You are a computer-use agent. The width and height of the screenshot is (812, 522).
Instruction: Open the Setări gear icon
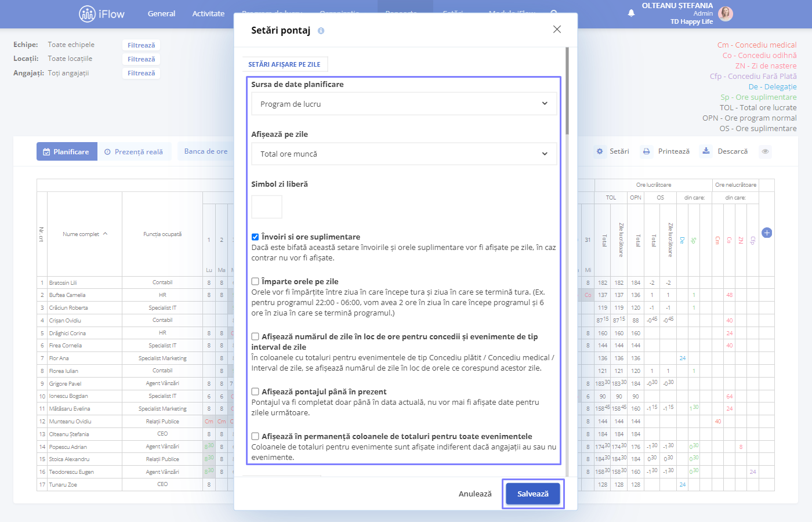click(x=600, y=151)
